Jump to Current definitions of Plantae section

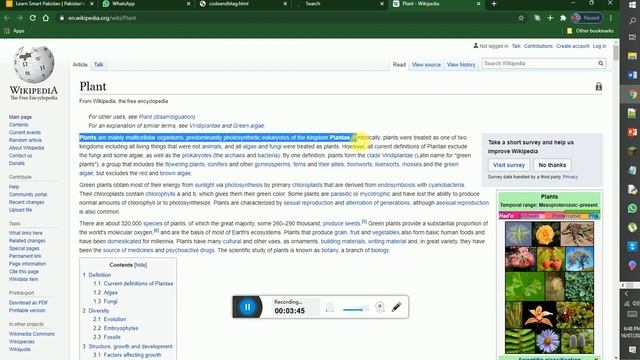(138, 283)
